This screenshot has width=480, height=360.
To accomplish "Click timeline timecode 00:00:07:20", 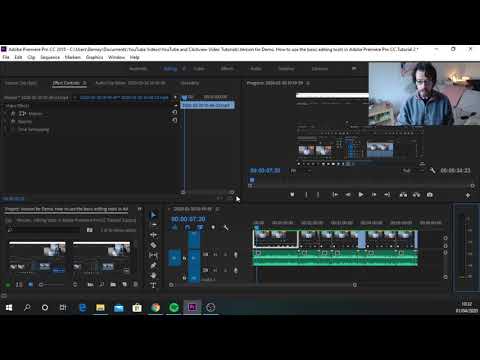I will coord(188,219).
